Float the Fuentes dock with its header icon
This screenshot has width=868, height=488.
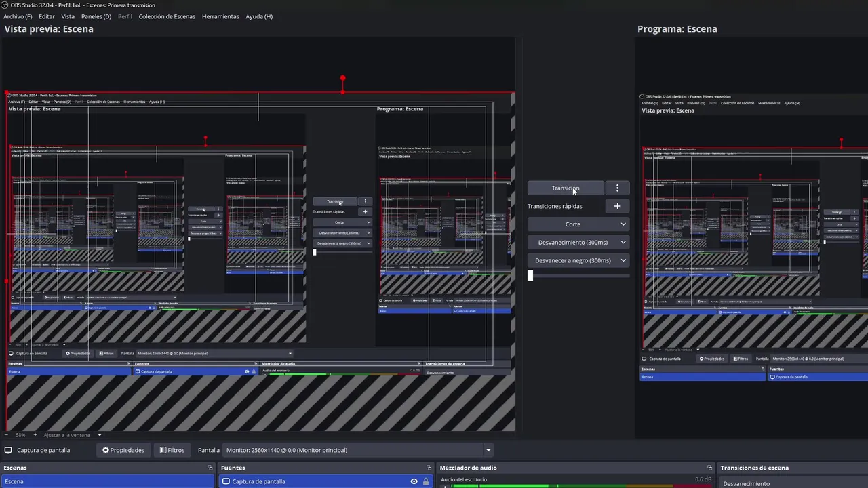(429, 468)
